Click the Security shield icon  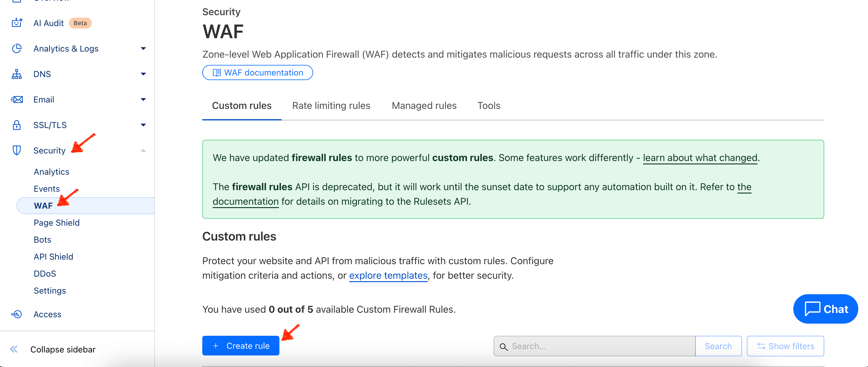(17, 150)
